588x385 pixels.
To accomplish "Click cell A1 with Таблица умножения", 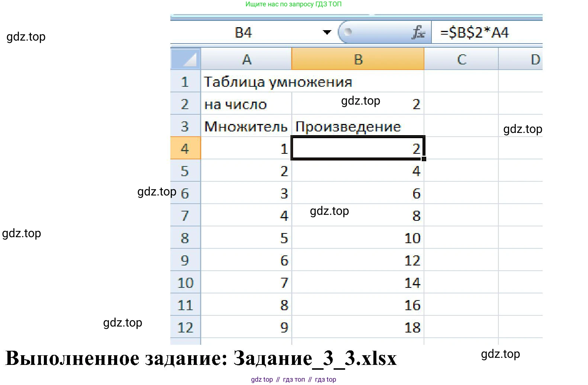I will pyautogui.click(x=246, y=82).
